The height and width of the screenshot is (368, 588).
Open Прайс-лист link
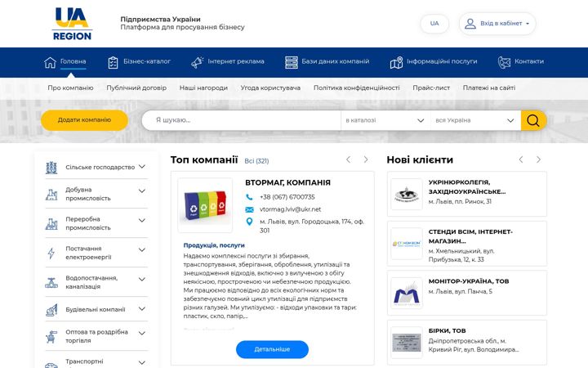(x=431, y=88)
